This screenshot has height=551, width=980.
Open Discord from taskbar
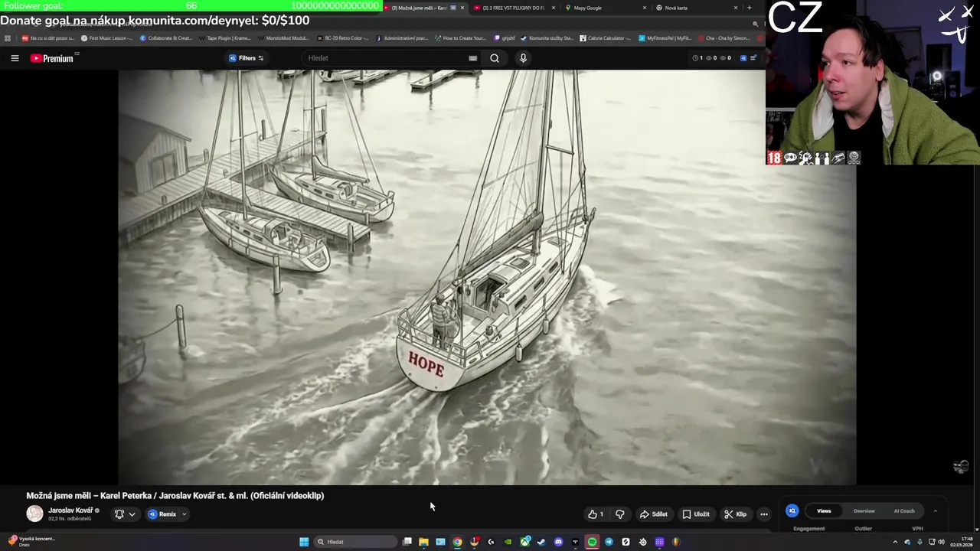pos(558,542)
